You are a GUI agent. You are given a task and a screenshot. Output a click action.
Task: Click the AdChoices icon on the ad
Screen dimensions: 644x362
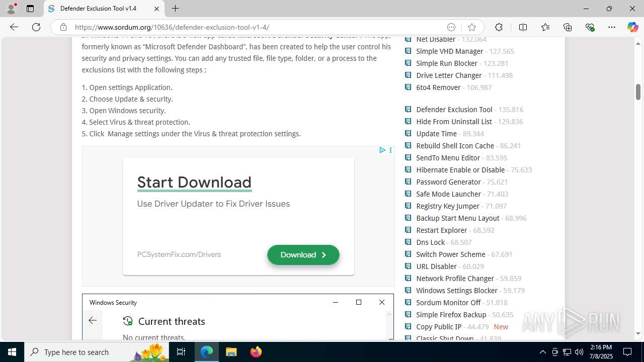click(382, 150)
